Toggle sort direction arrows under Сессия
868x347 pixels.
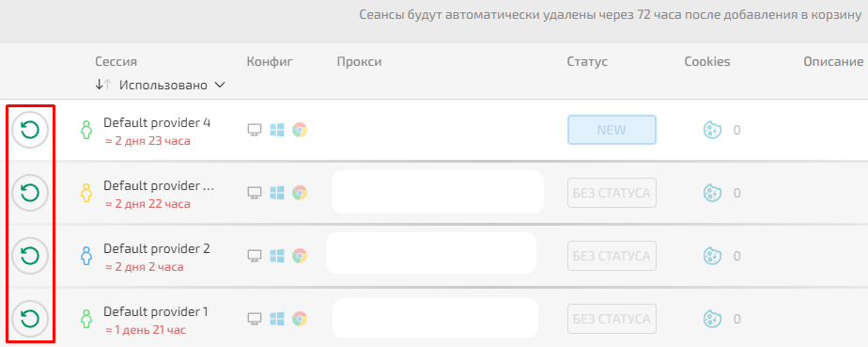[x=103, y=85]
